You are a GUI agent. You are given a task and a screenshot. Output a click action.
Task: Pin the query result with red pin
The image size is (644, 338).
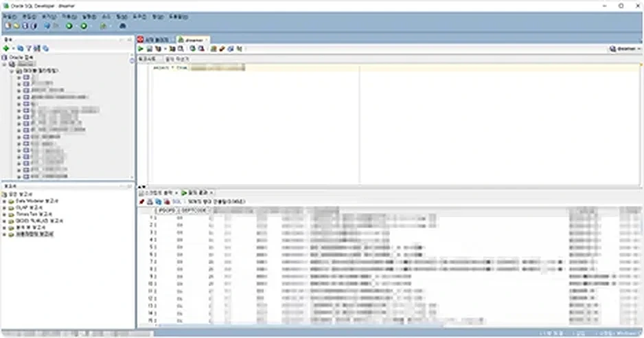pos(141,202)
